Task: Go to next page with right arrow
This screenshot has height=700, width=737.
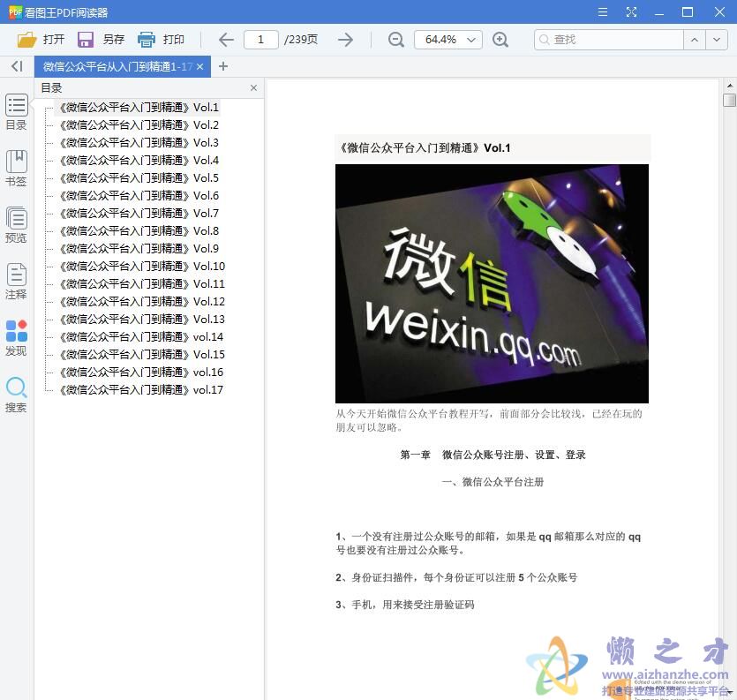Action: 345,40
